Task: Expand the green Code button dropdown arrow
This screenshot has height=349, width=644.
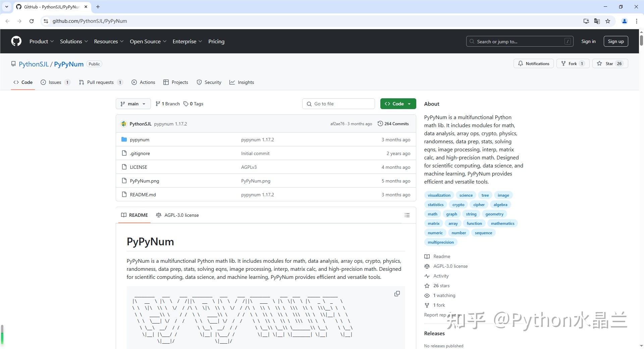Action: coord(409,104)
